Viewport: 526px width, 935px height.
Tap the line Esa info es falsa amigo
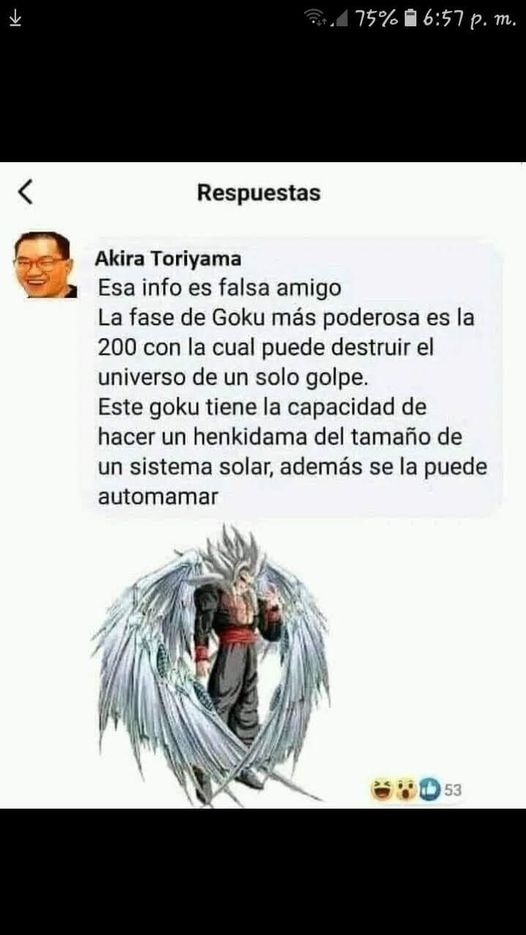[219, 288]
